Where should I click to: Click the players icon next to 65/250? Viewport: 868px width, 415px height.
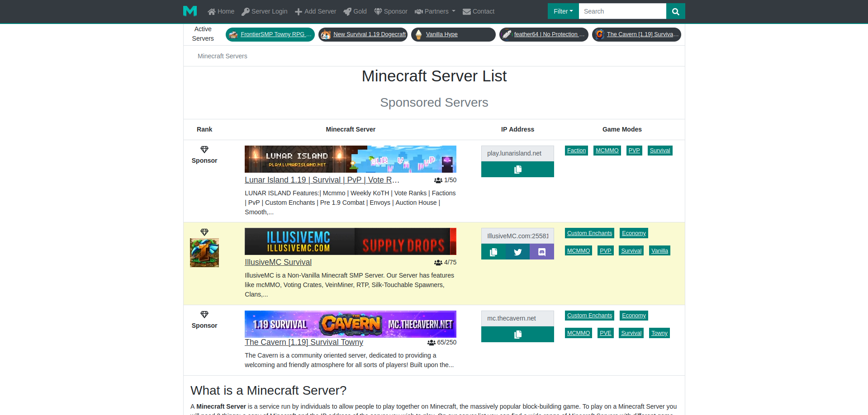431,342
